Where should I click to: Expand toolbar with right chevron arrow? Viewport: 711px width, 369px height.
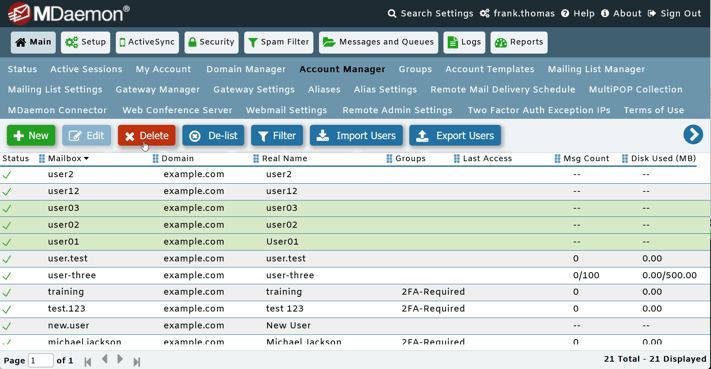693,135
